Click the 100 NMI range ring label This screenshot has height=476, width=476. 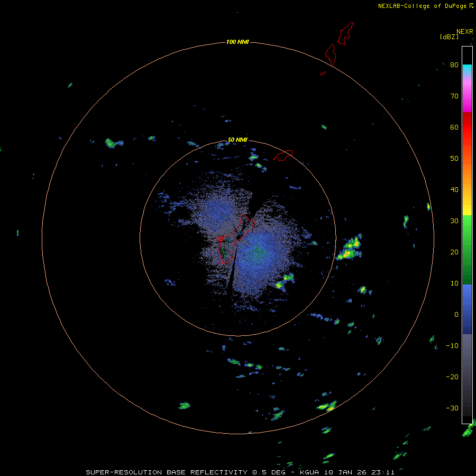(237, 42)
